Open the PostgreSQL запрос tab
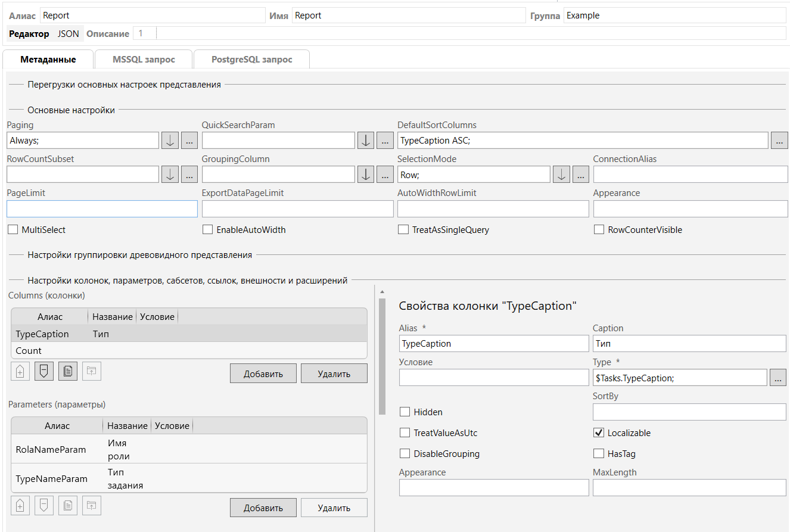The height and width of the screenshot is (532, 790). point(251,60)
